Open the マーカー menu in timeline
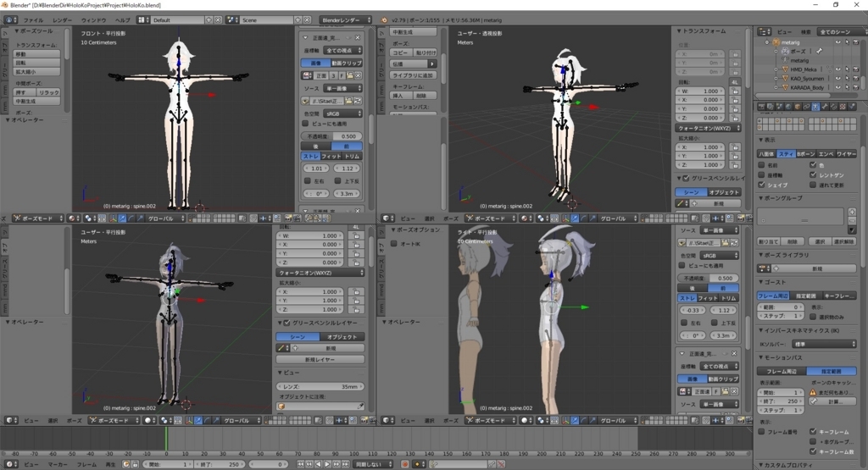 [58, 464]
